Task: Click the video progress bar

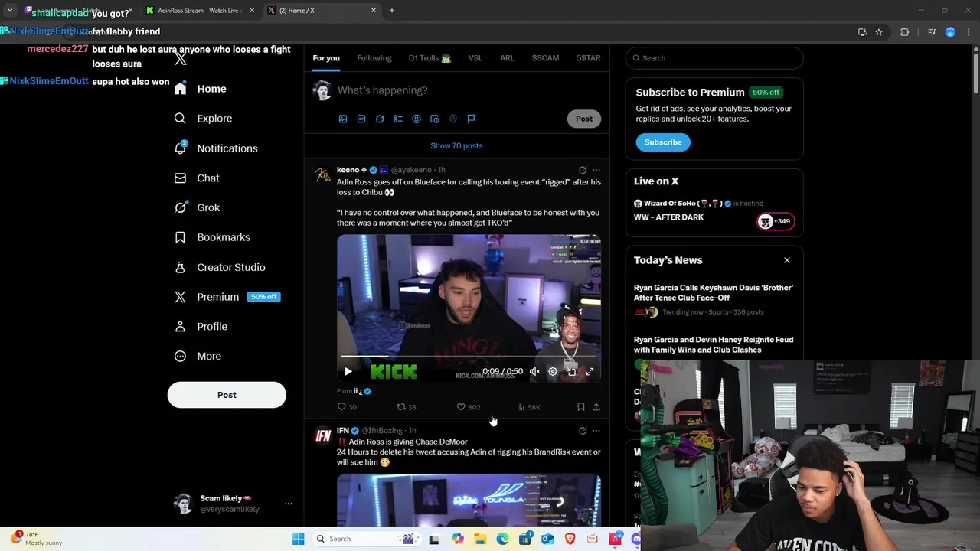Action: click(x=469, y=357)
